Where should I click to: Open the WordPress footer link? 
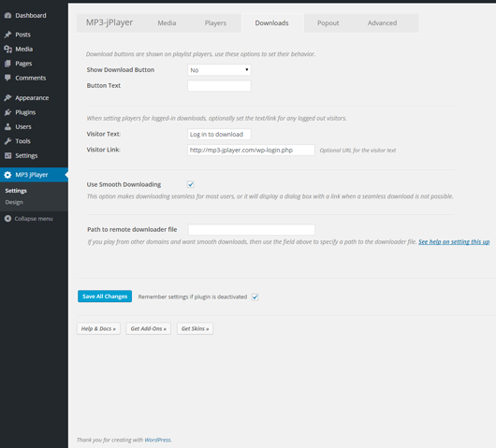[157, 440]
